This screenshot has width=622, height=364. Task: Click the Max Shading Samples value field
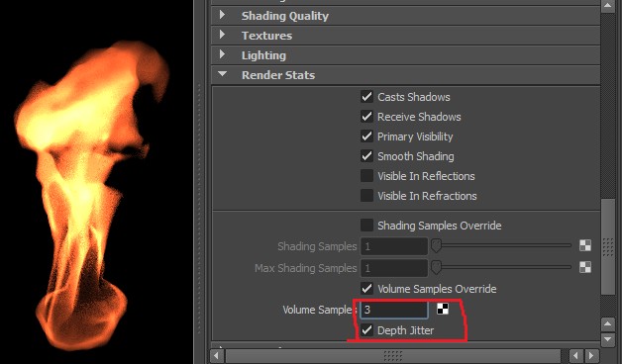click(394, 268)
